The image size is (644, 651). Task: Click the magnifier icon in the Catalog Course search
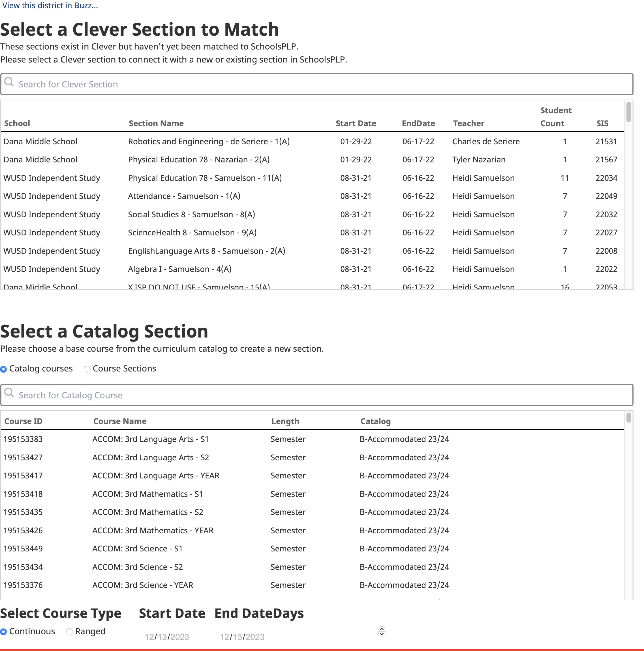(x=9, y=393)
